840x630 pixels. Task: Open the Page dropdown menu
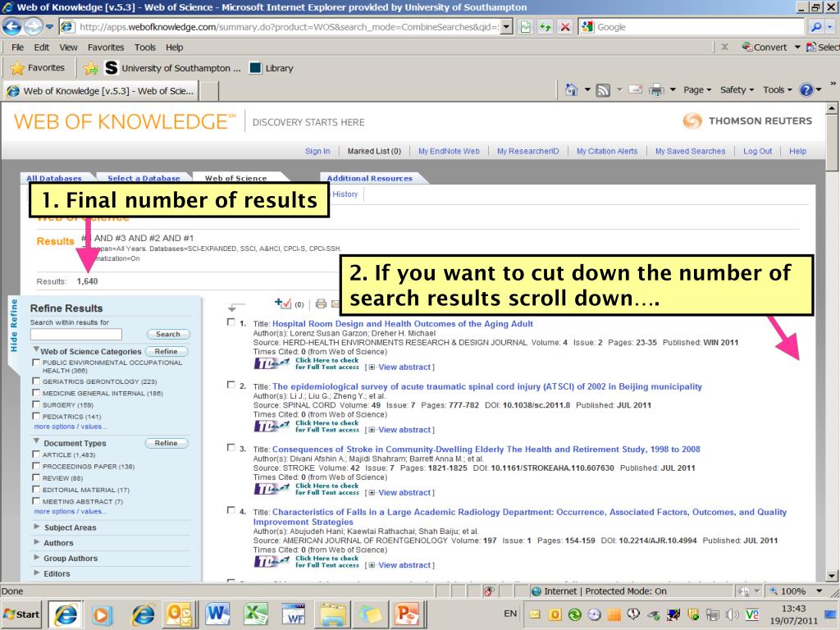(x=697, y=90)
